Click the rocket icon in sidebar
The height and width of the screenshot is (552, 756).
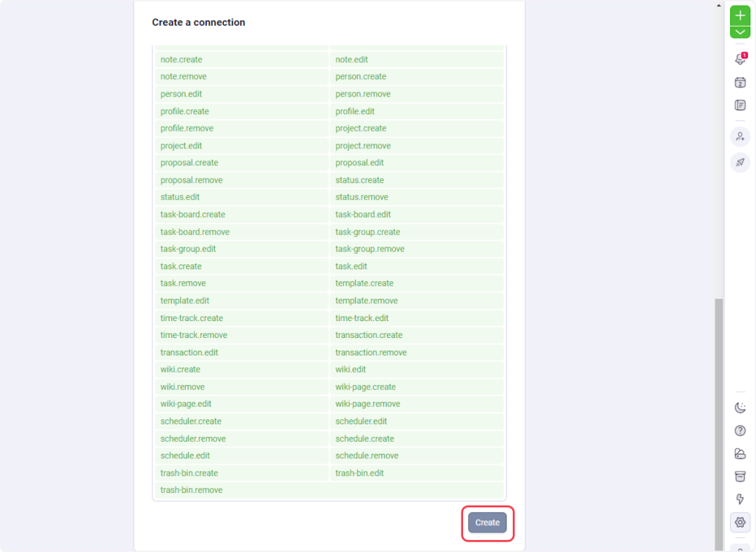pyautogui.click(x=740, y=162)
